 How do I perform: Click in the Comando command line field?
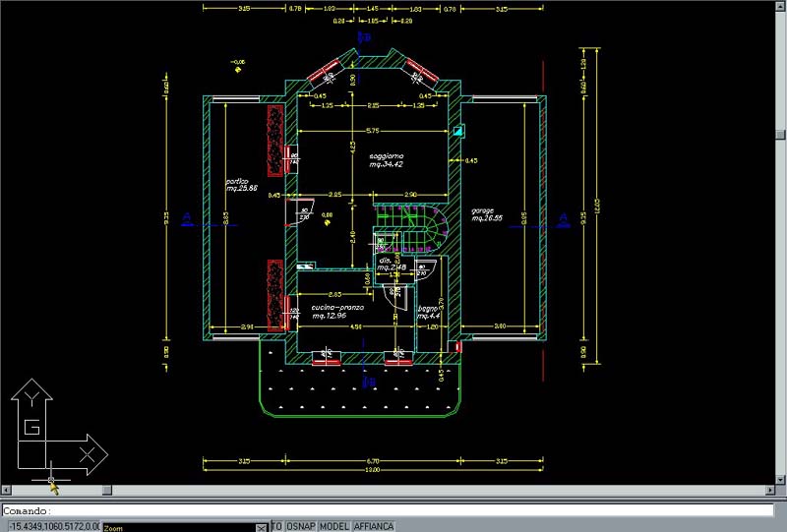click(x=393, y=510)
